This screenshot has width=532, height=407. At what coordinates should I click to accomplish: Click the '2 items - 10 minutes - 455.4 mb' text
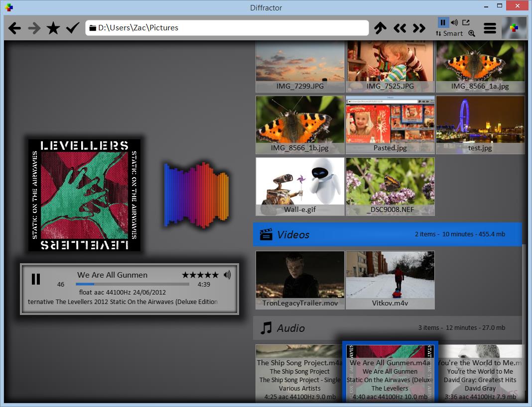460,234
